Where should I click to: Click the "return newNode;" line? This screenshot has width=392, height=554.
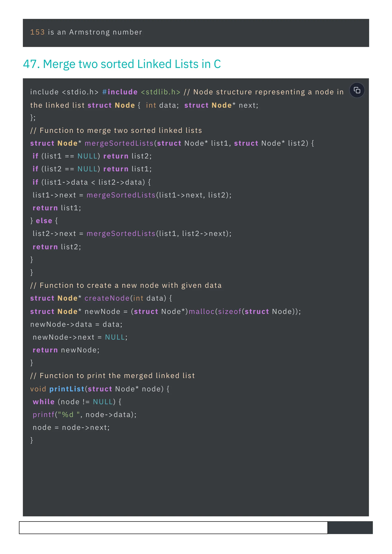pyautogui.click(x=66, y=350)
